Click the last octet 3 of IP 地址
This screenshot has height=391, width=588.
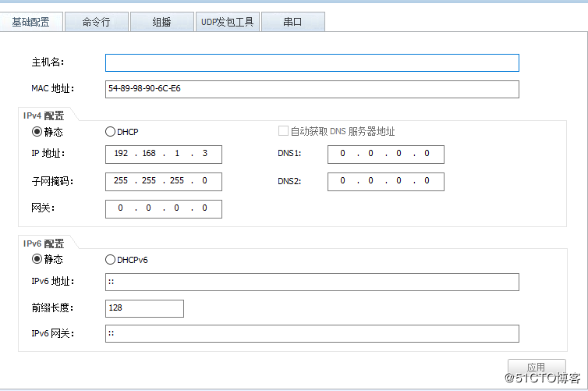click(205, 153)
